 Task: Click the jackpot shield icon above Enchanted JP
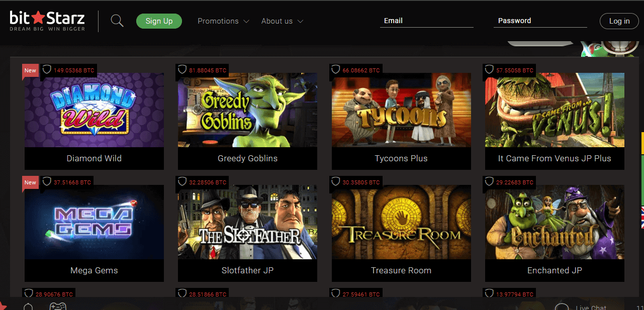tap(489, 182)
